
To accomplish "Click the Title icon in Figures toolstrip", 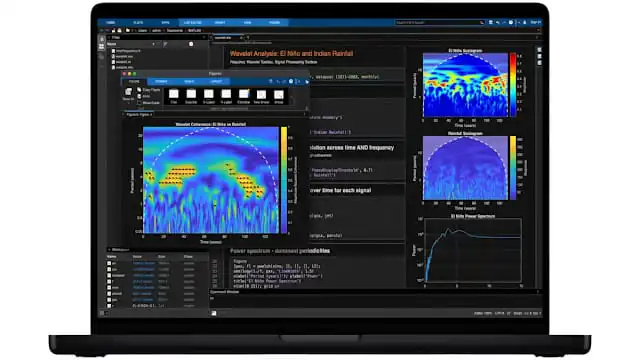I will coord(174,94).
